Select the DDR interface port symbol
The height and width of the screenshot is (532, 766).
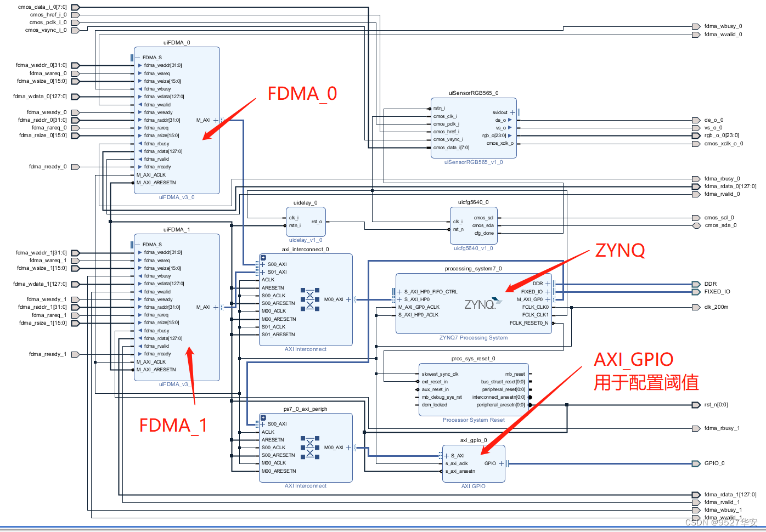[696, 284]
